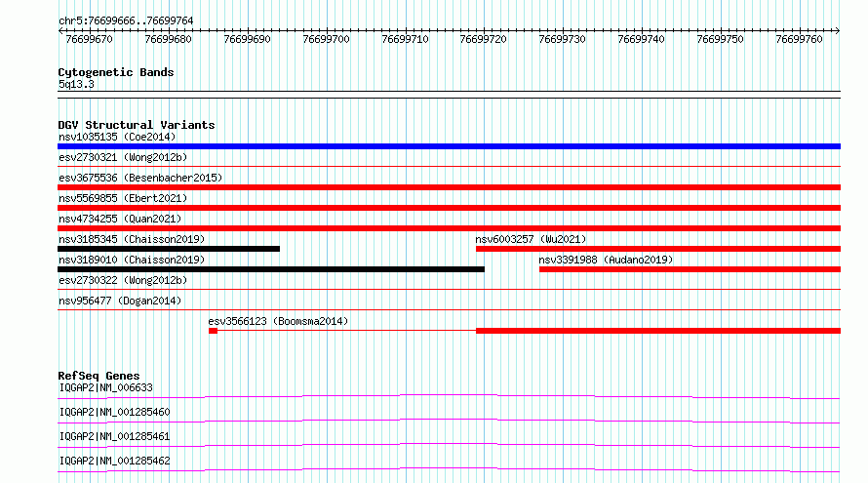Click the magenta NM_001285462 transcript line
Image resolution: width=868 pixels, height=483 pixels.
(x=449, y=469)
